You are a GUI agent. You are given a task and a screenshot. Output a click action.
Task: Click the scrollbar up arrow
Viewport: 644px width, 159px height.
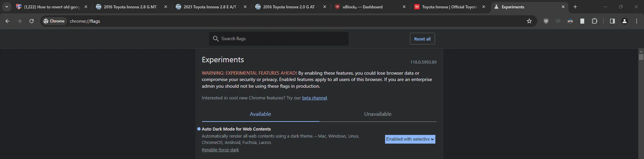point(641,52)
